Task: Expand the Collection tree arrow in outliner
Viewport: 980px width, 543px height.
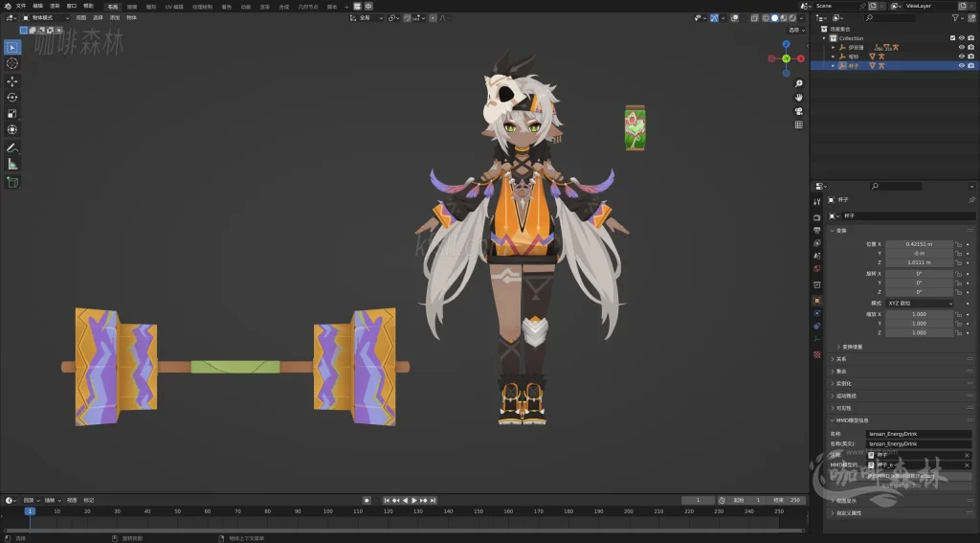Action: tap(824, 38)
